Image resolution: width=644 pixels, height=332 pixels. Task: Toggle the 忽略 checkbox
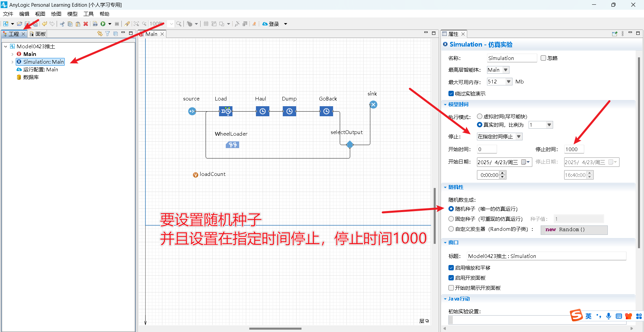pos(543,58)
